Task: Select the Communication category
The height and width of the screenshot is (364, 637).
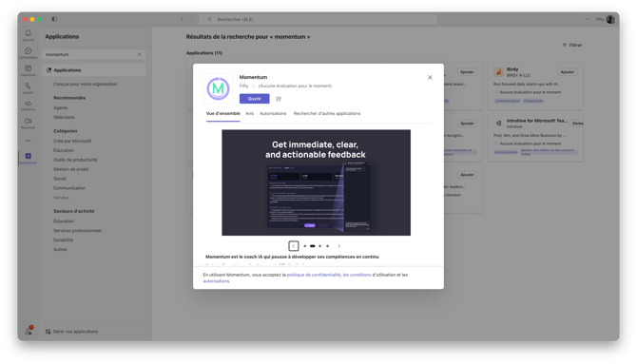Action: tap(69, 188)
